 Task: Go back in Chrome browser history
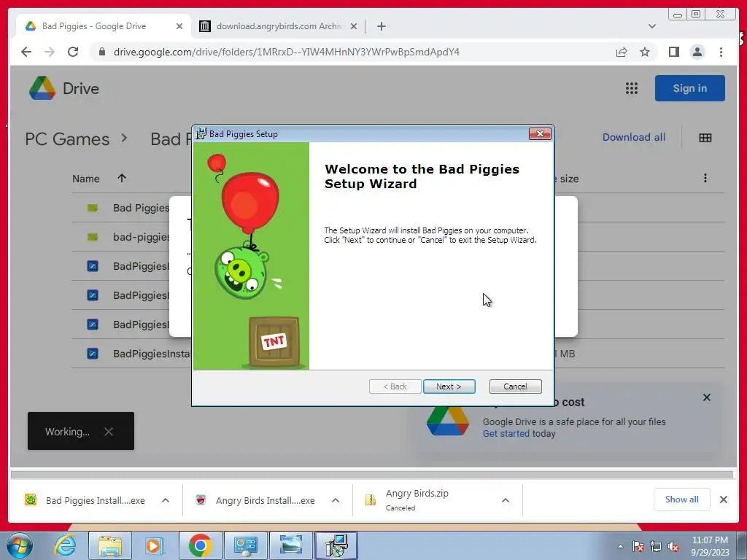click(x=26, y=52)
